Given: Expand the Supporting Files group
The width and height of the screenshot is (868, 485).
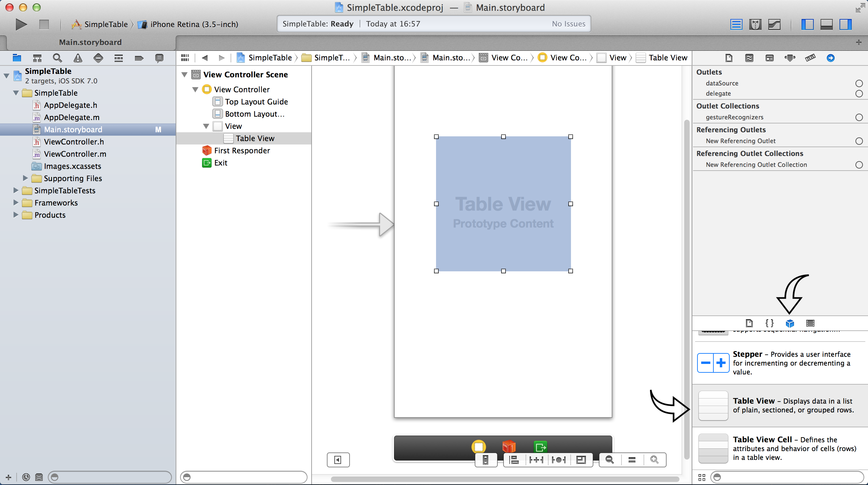Looking at the screenshot, I should [x=25, y=178].
